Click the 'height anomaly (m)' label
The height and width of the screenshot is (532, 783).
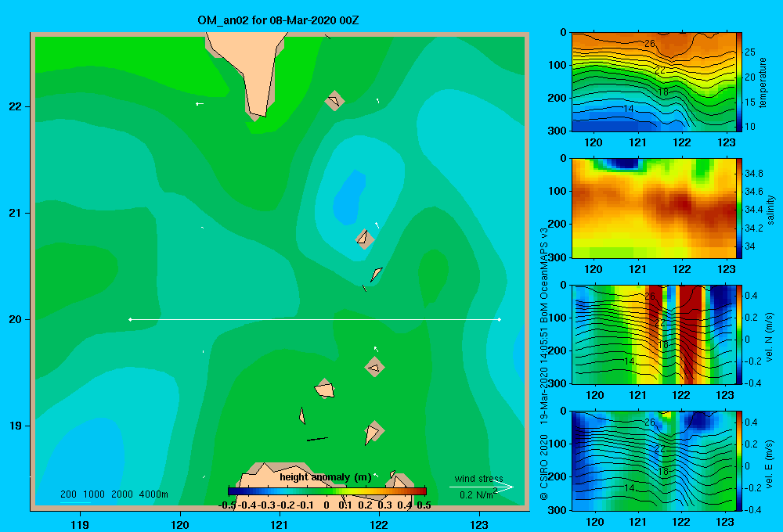click(x=326, y=477)
